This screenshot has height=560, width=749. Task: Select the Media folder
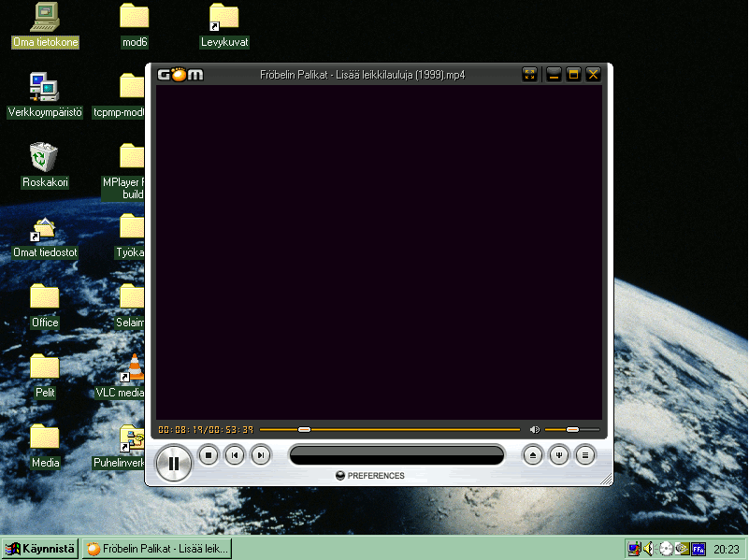tap(45, 446)
